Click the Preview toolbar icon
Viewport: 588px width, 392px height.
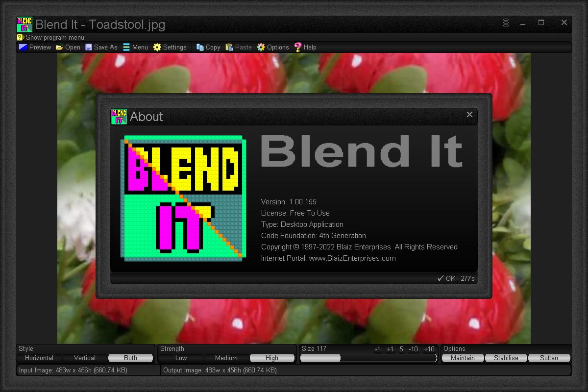(23, 47)
